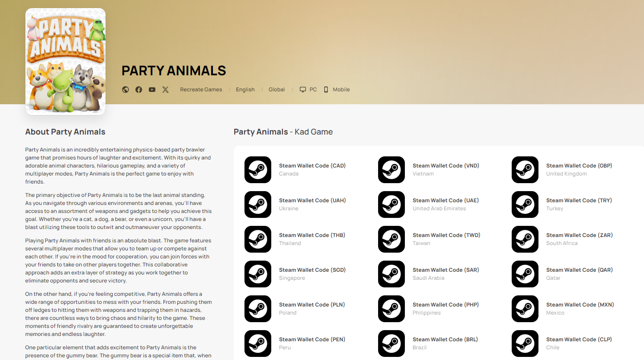The width and height of the screenshot is (644, 360).
Task: Choose Steam Wallet Code (THB) title
Action: coord(312,235)
